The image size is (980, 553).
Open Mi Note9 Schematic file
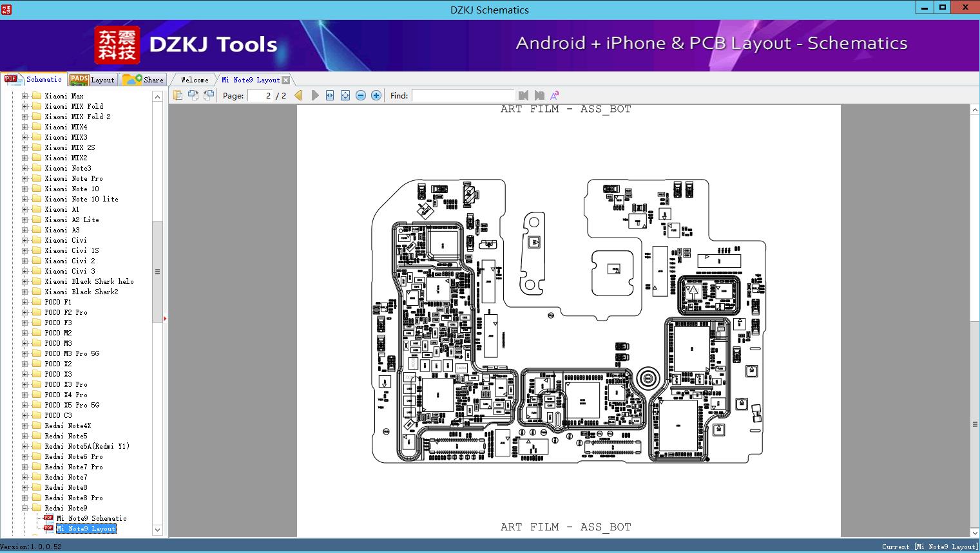[x=91, y=518]
